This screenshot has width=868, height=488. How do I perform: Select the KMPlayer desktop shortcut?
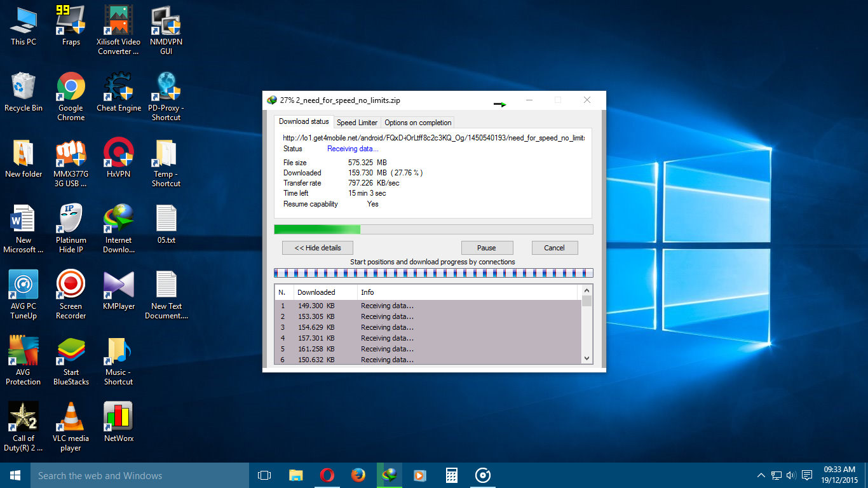tap(119, 290)
